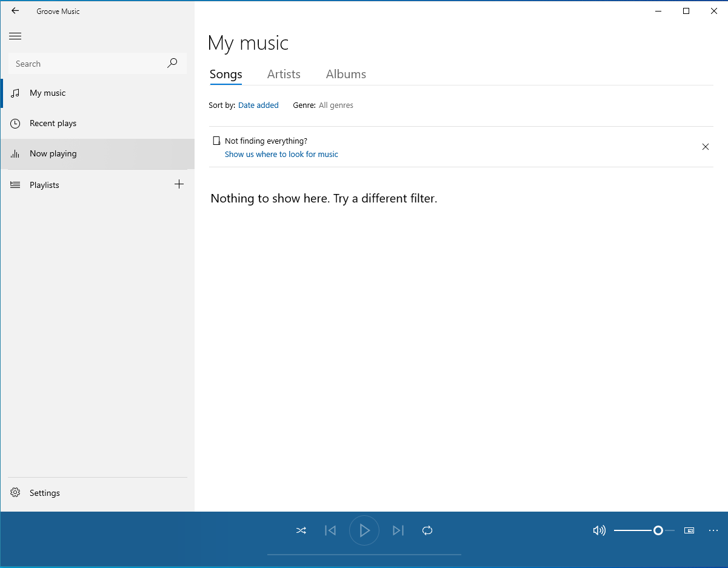Mute the volume speaker icon
728x568 pixels.
pyautogui.click(x=599, y=530)
